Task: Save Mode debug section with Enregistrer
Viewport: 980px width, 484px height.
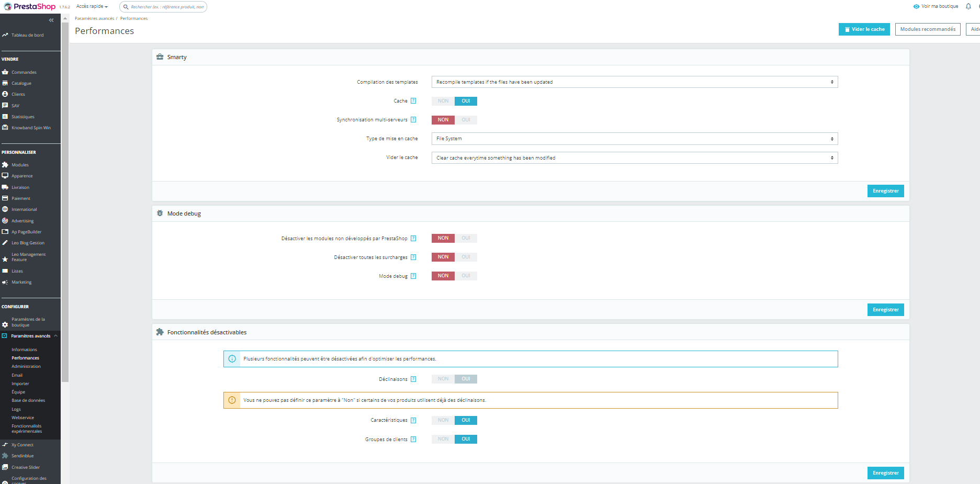Action: 885,310
